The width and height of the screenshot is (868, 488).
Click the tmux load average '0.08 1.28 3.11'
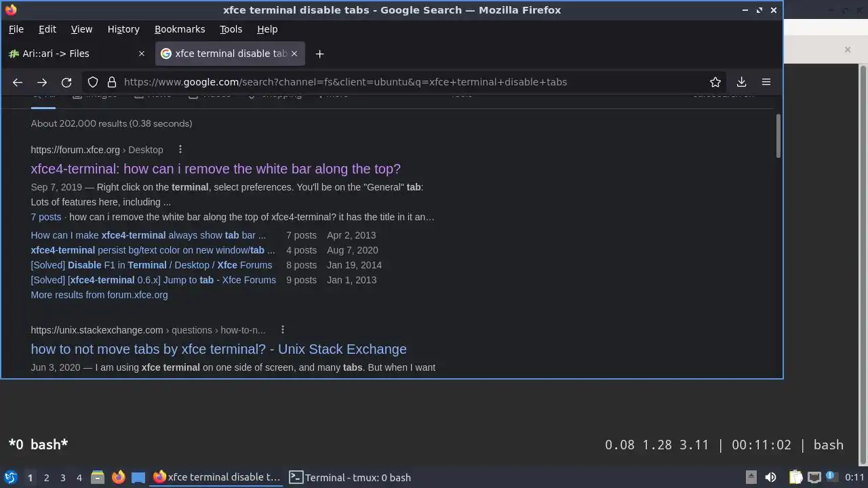tap(657, 445)
